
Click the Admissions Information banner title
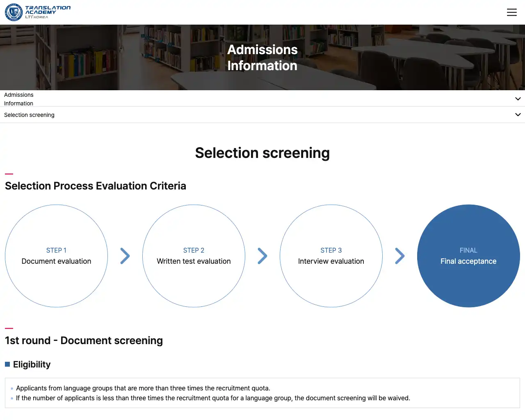262,57
